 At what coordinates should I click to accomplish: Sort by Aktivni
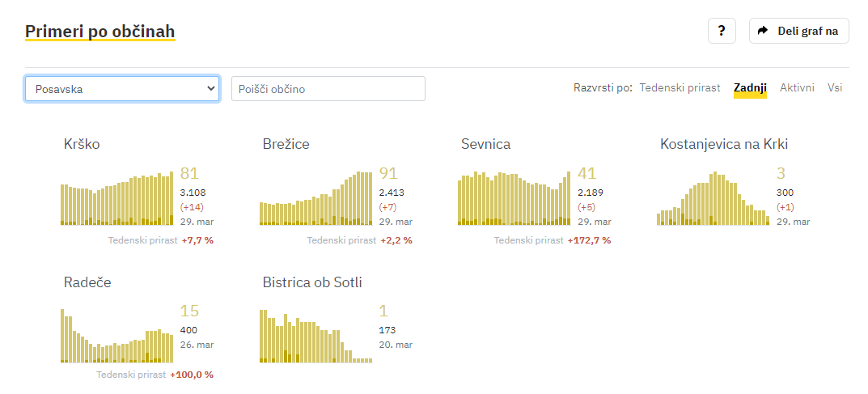coord(797,87)
